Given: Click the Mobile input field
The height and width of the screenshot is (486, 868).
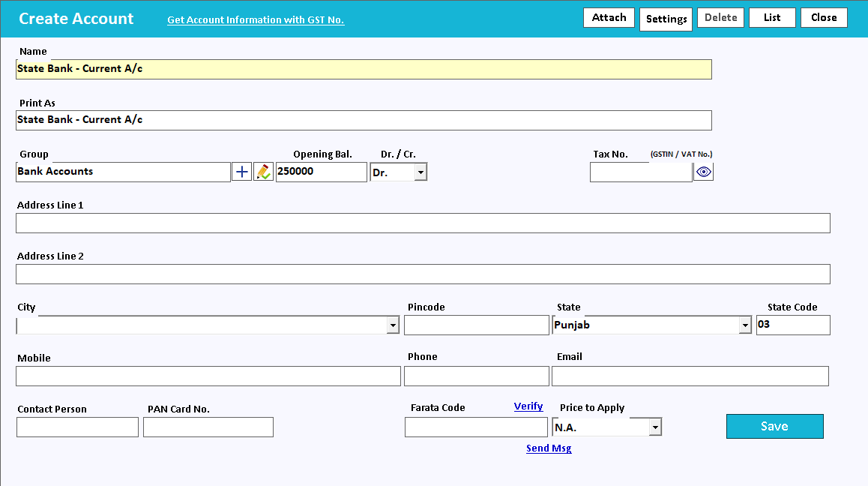Looking at the screenshot, I should 208,376.
